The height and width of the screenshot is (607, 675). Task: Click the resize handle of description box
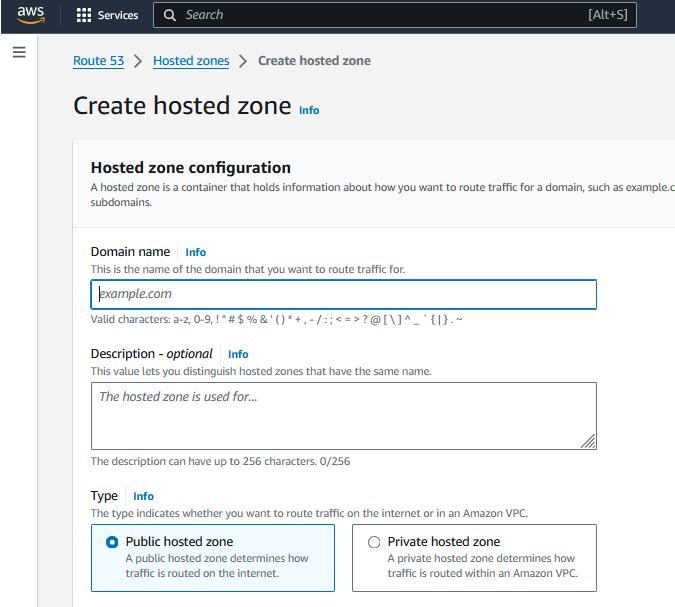click(588, 441)
